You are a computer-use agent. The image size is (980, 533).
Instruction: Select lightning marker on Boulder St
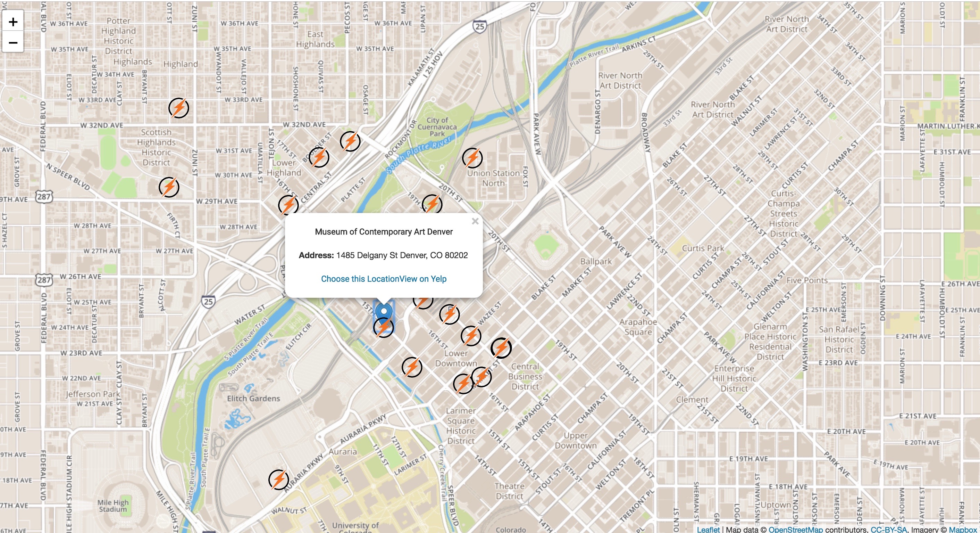pyautogui.click(x=319, y=157)
